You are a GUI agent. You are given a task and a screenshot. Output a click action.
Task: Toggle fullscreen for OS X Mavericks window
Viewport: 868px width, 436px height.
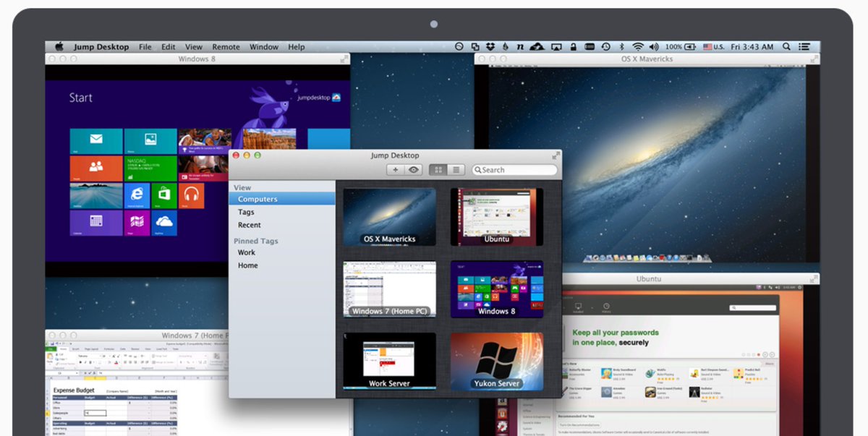coord(813,59)
